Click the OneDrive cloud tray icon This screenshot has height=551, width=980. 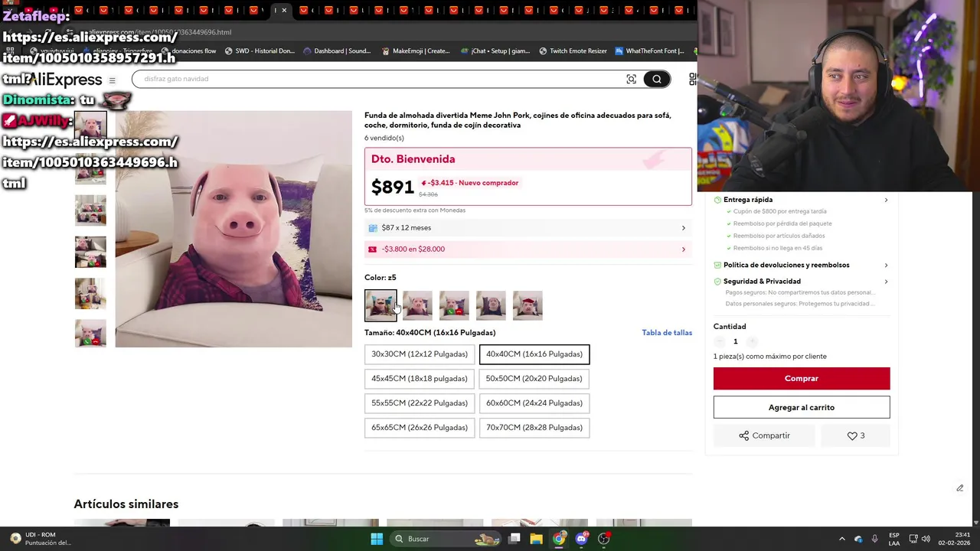pos(858,539)
